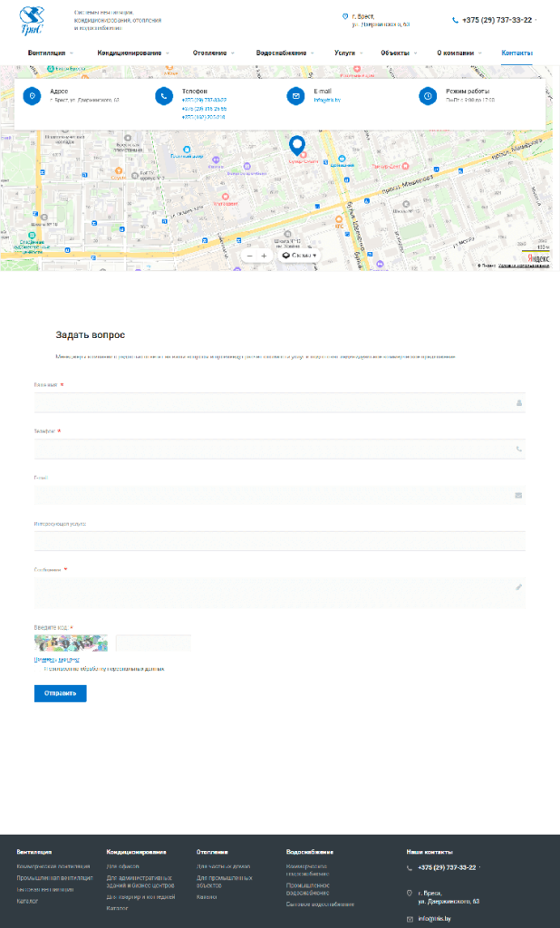Open the Кондиционирование menu item
Image resolution: width=560 pixels, height=928 pixels.
click(129, 53)
